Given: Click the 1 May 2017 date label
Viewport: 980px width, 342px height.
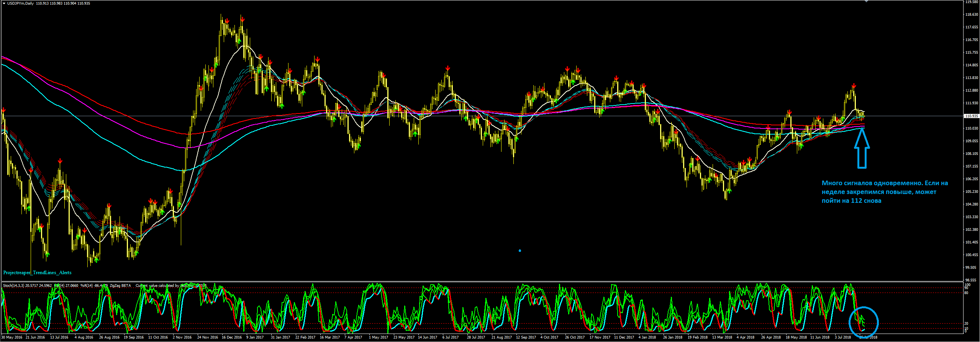Looking at the screenshot, I should pos(379,337).
